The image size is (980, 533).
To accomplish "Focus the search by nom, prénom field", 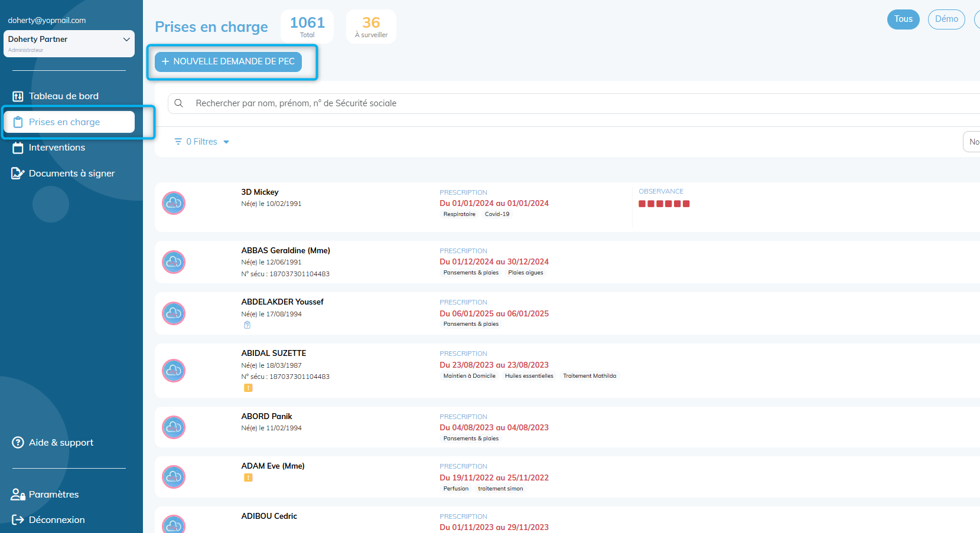I will tap(573, 103).
